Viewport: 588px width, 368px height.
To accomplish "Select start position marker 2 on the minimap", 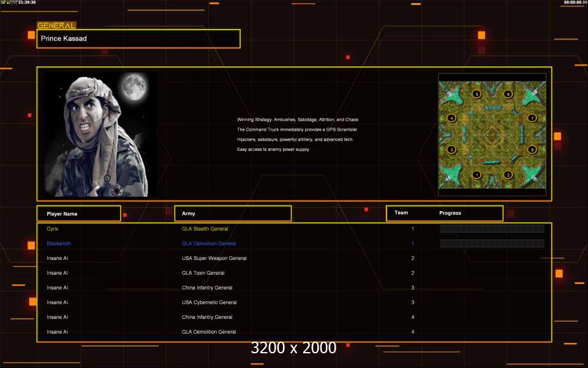I will click(x=508, y=175).
